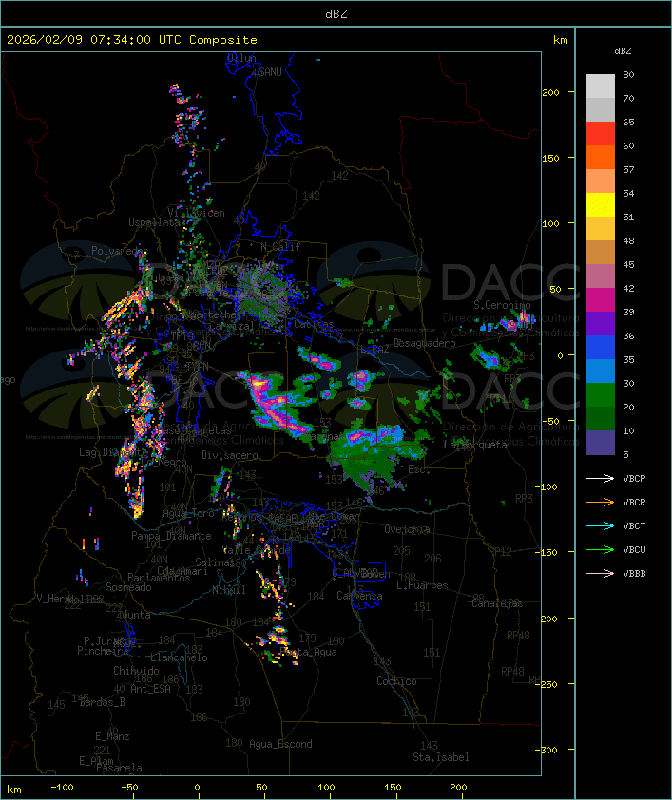This screenshot has width=672, height=800.
Task: Click the '-100' tick on the horizontal km axis
Action: (x=62, y=788)
